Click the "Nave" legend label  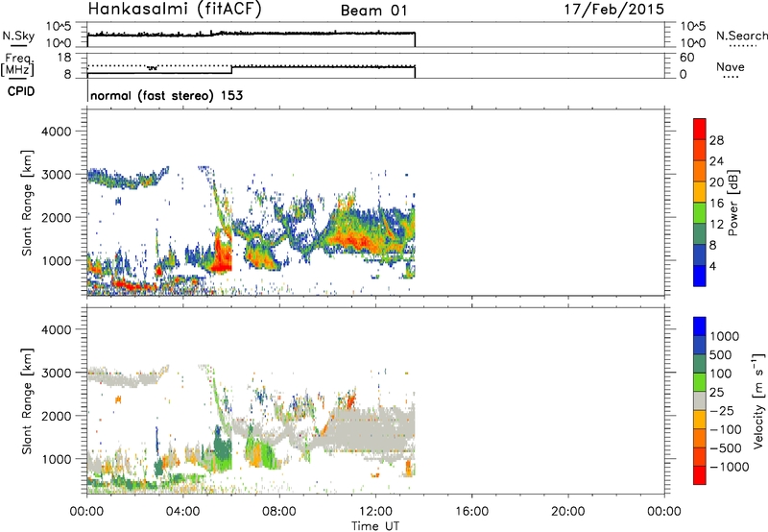pyautogui.click(x=731, y=66)
